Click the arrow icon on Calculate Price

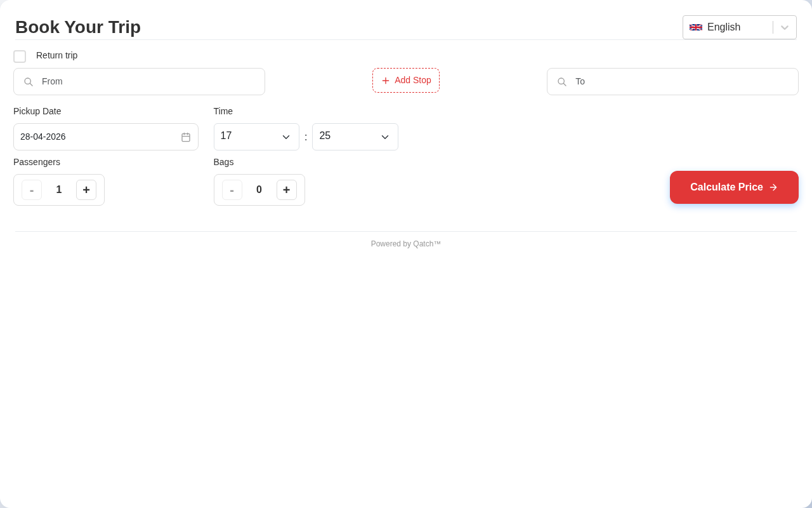pos(773,187)
